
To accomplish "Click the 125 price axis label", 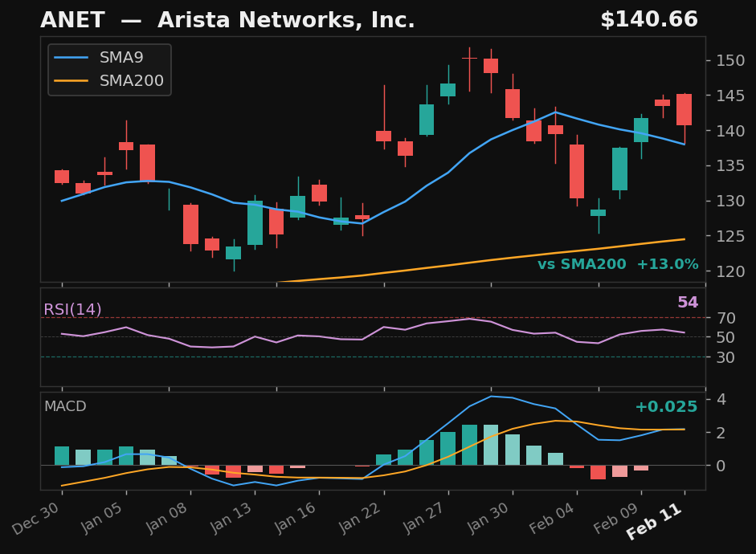I will point(730,237).
